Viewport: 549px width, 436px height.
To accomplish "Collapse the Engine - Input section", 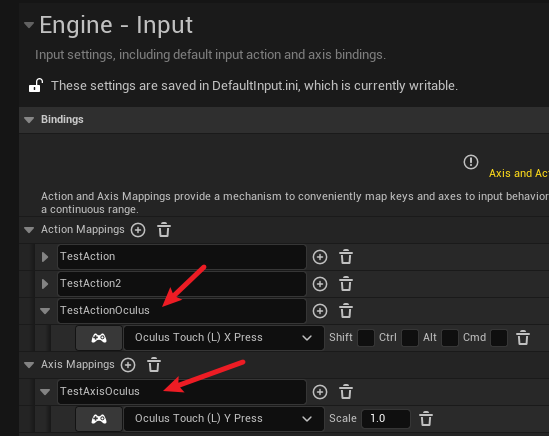I will tap(29, 25).
